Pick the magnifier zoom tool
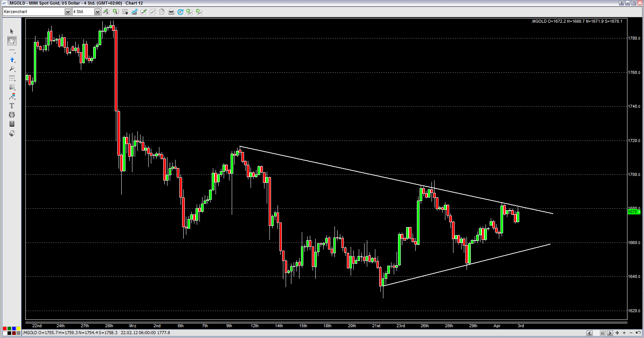644x338 pixels. [x=12, y=69]
